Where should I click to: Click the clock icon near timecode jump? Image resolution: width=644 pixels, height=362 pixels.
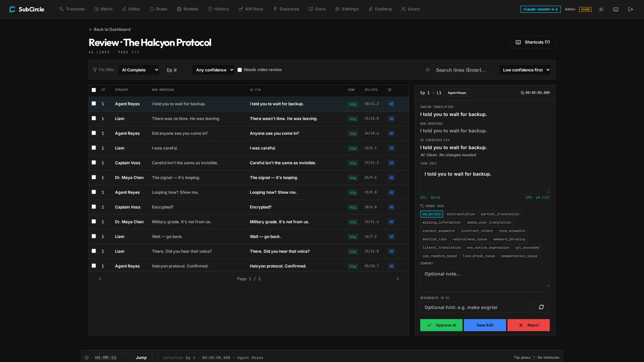(87, 358)
